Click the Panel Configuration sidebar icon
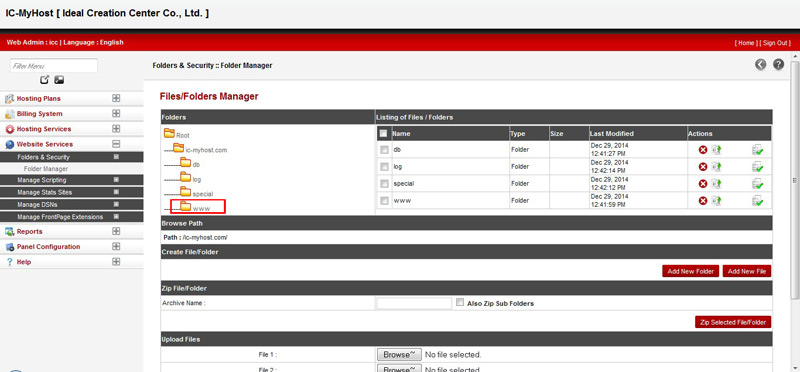The height and width of the screenshot is (372, 800). [9, 247]
